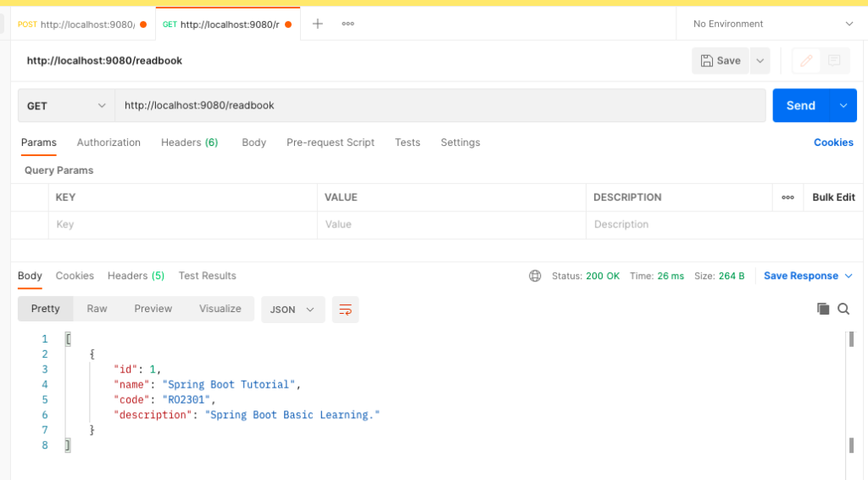
Task: Open the comments icon beside the pencil
Action: [834, 60]
